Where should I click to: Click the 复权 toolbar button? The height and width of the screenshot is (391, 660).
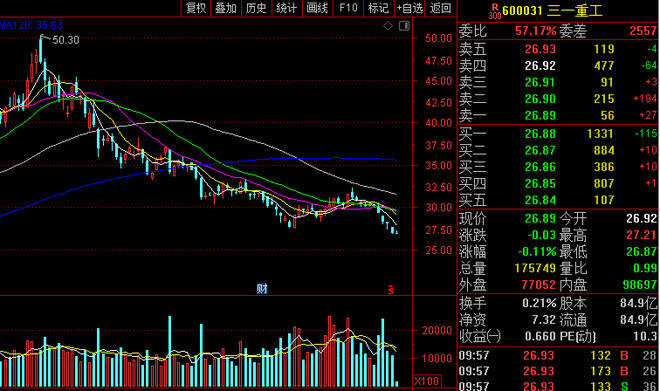click(195, 8)
